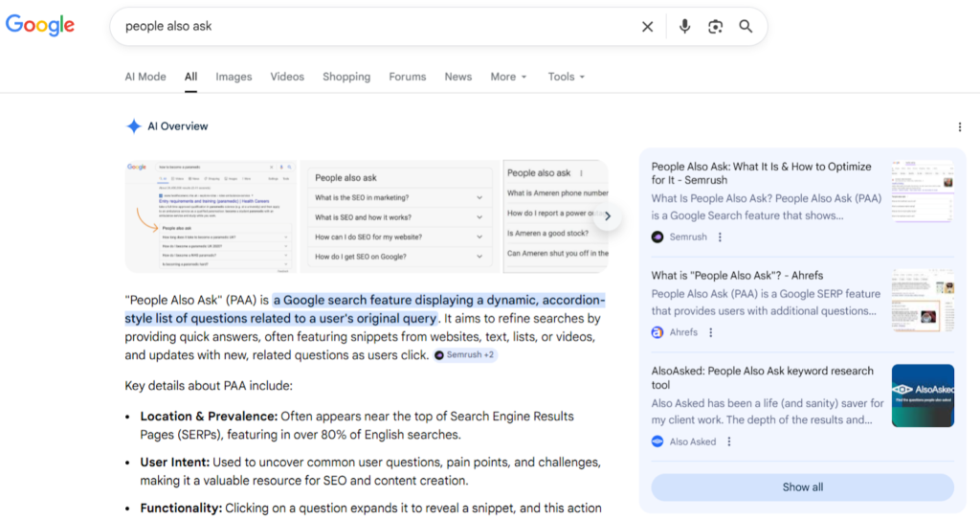The width and height of the screenshot is (980, 520).
Task: Open AI Overview three-dot options menu
Action: [x=960, y=126]
